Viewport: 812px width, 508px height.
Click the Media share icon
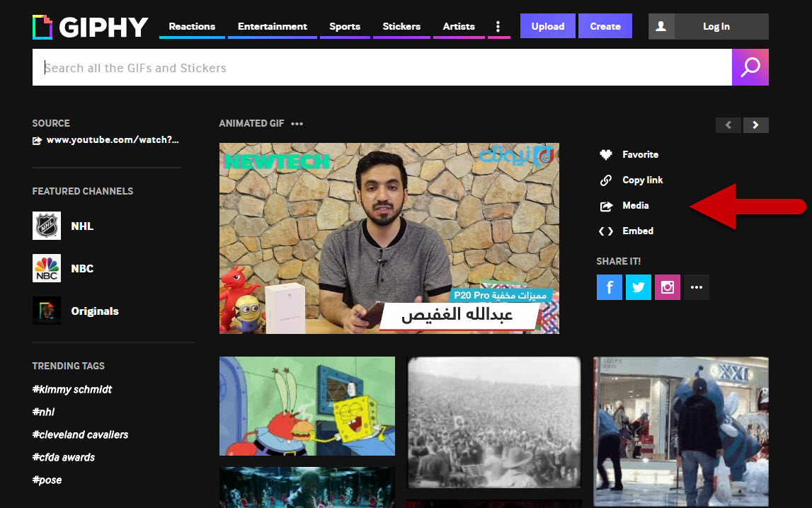606,207
